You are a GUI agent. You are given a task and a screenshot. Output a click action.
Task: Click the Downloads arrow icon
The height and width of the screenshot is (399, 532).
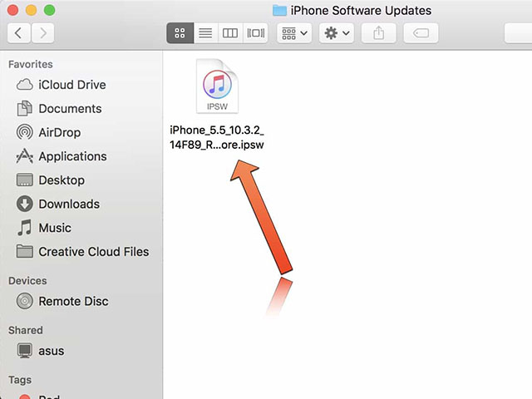tap(25, 204)
